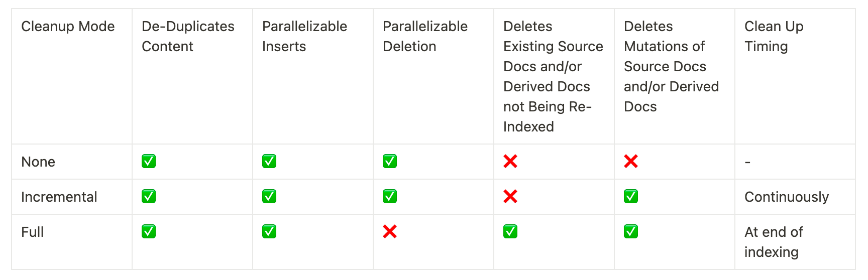Click red X for None Deletes Mutations
The width and height of the screenshot is (868, 280).
click(631, 161)
